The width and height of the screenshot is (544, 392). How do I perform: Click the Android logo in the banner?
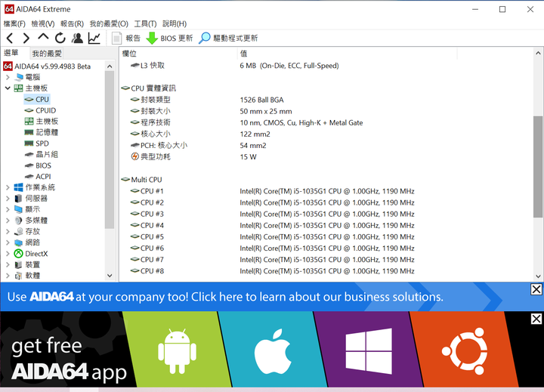[178, 351]
